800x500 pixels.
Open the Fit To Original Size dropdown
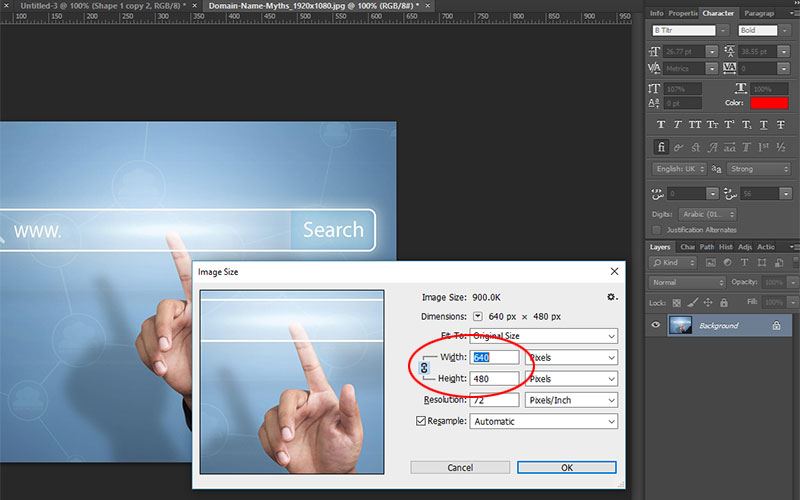tap(543, 336)
